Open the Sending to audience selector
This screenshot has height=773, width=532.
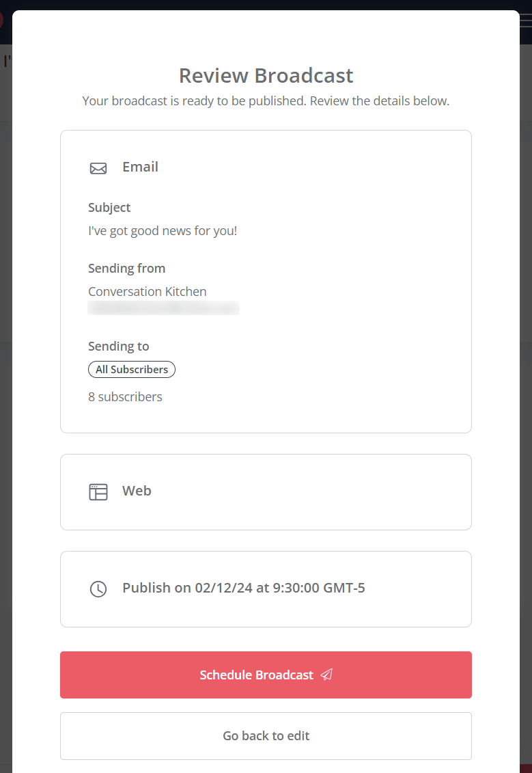[118, 346]
